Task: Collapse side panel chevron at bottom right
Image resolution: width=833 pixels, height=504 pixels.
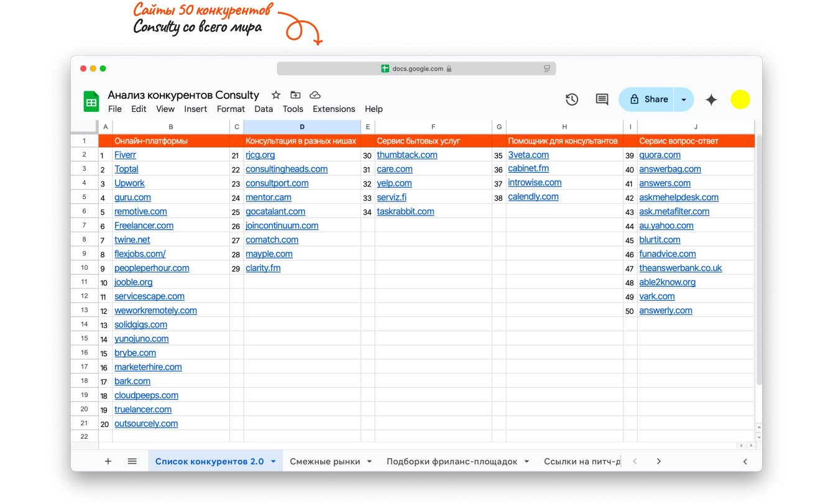Action: pyautogui.click(x=745, y=461)
